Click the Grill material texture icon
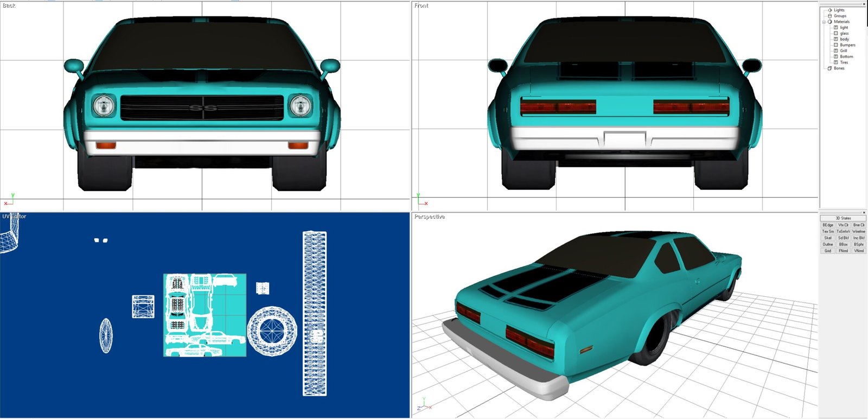 tap(835, 50)
